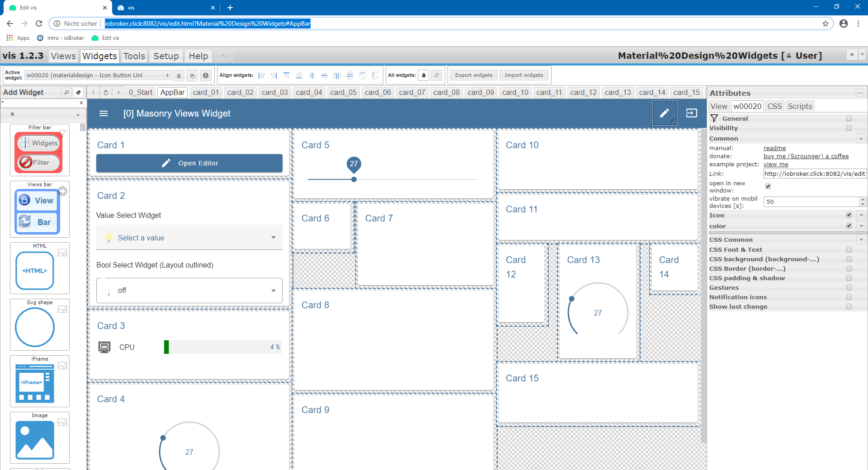868x470 pixels.
Task: Center widgets horizontally
Action: click(312, 75)
